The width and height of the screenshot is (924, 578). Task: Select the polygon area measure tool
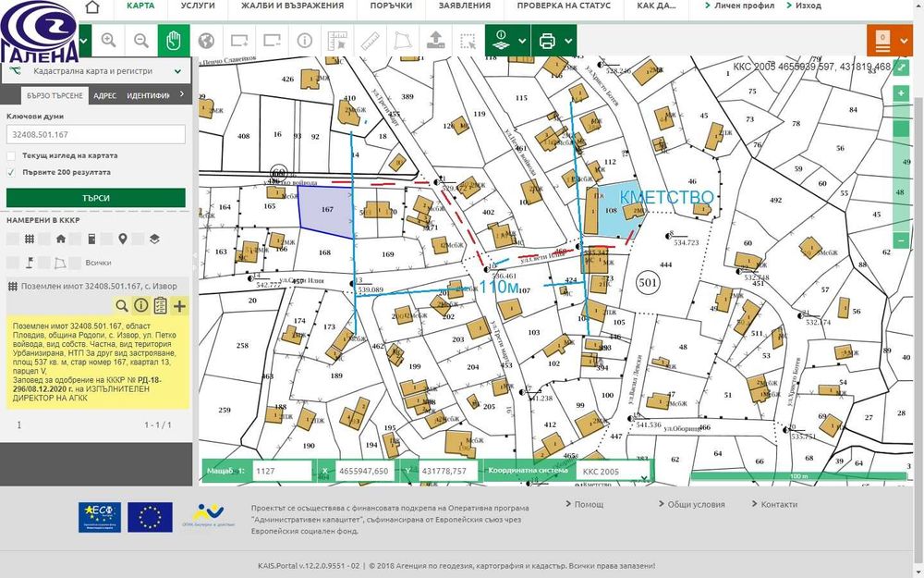(x=403, y=41)
